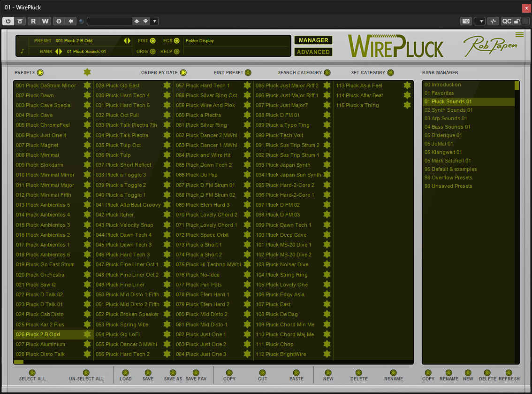Viewport: 532px width, 394px height.
Task: Select bank 03 Arp Sounds 01
Action: (468, 118)
